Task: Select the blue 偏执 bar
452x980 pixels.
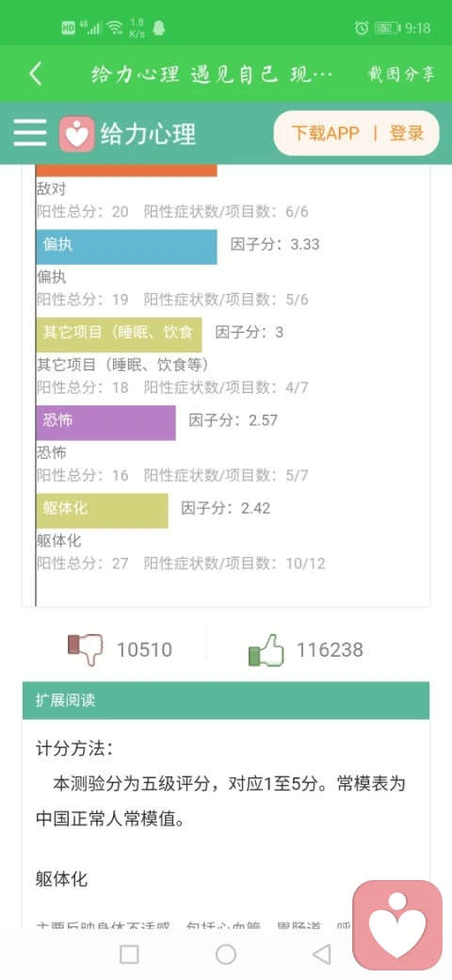Action: coord(127,247)
